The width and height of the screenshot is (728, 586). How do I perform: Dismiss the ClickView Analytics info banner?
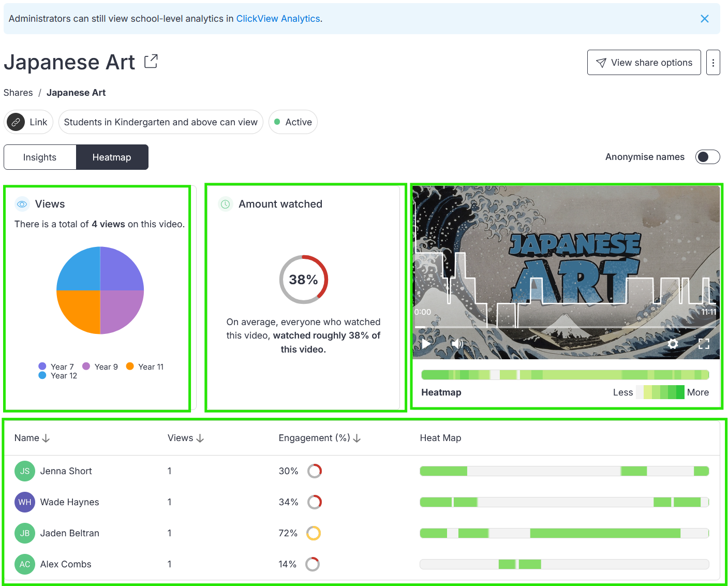(x=704, y=19)
